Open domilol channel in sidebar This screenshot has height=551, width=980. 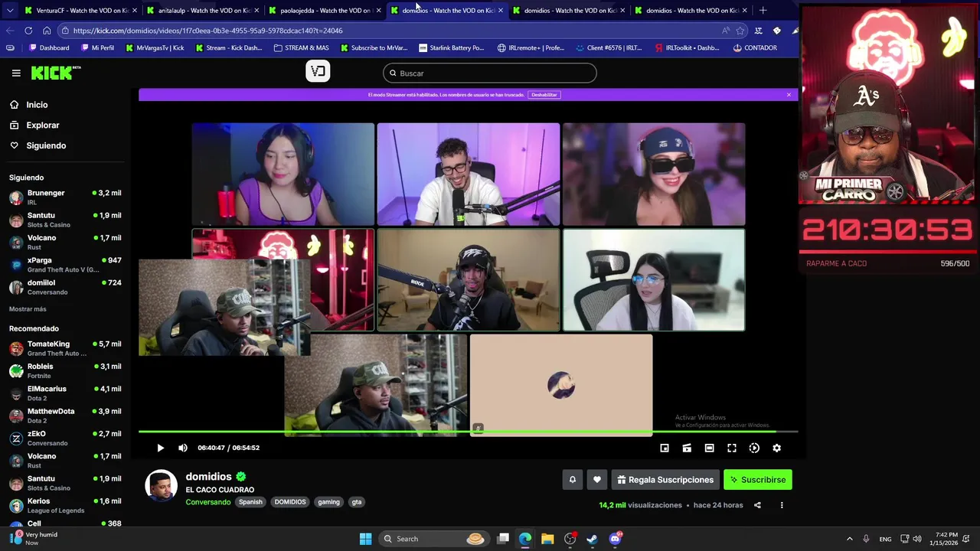point(65,287)
